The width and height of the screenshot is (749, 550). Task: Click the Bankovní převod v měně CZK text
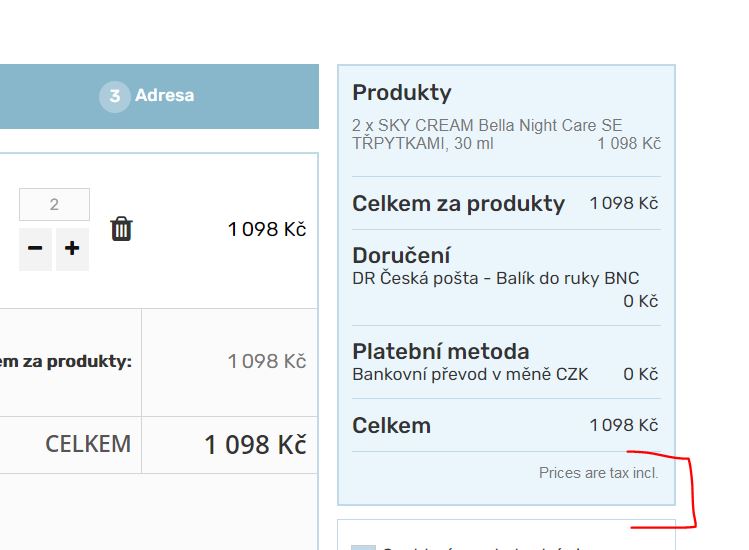tap(470, 374)
